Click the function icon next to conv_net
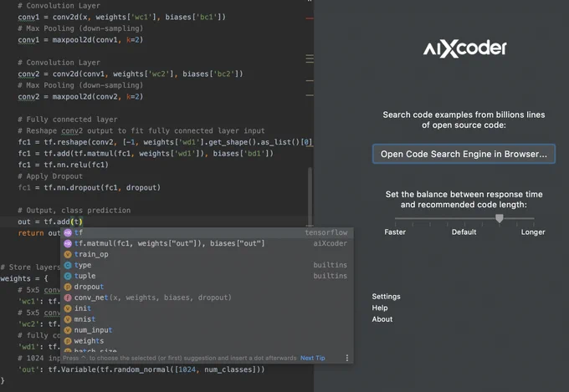This screenshot has height=392, width=569. (68, 298)
